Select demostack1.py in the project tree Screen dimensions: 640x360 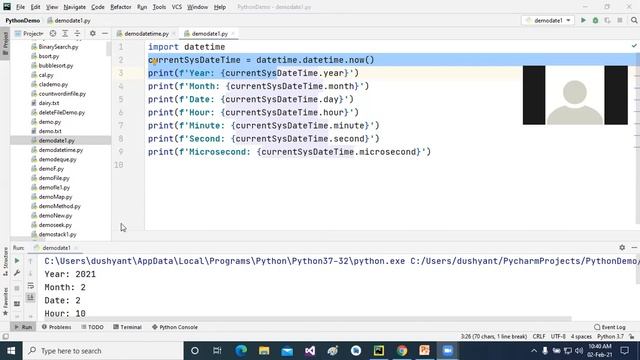point(58,234)
